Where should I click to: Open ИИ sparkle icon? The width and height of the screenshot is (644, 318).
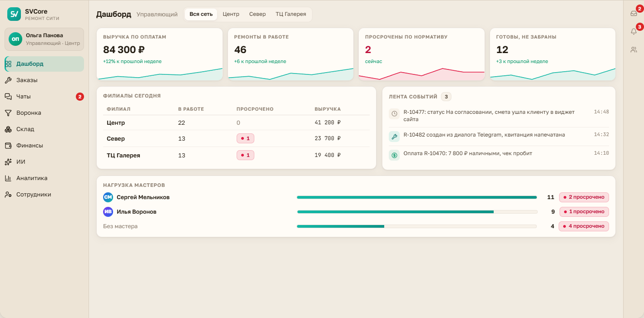pos(8,162)
